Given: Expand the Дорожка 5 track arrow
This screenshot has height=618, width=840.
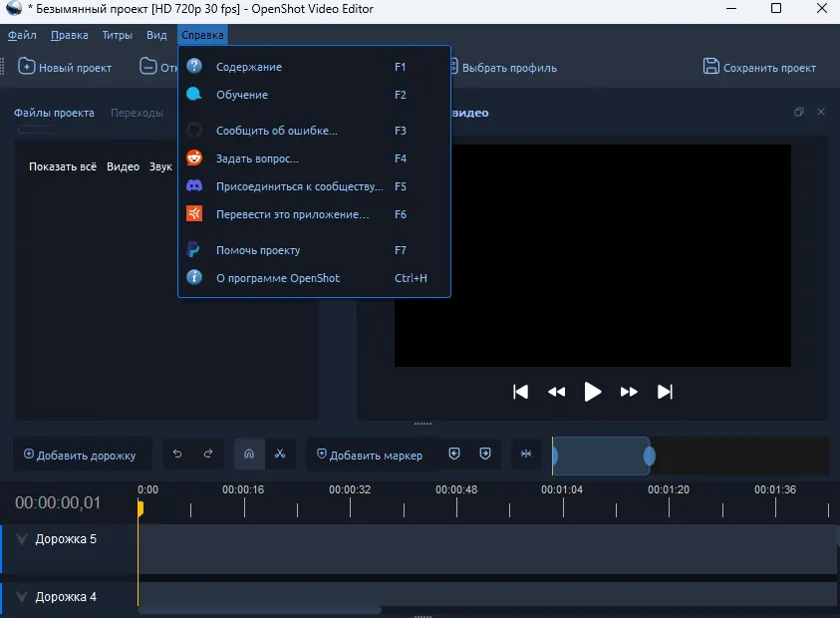Looking at the screenshot, I should tap(21, 539).
